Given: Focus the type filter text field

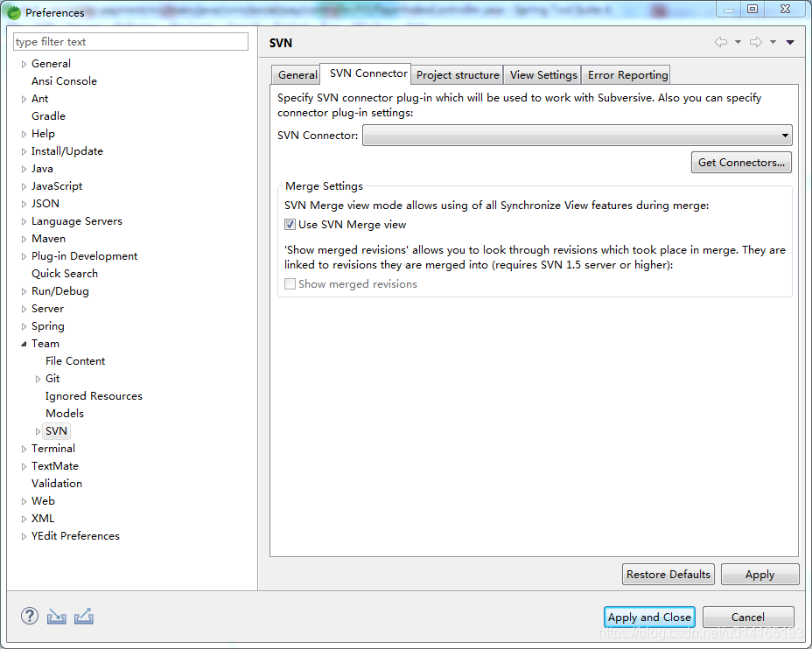Looking at the screenshot, I should tap(130, 42).
